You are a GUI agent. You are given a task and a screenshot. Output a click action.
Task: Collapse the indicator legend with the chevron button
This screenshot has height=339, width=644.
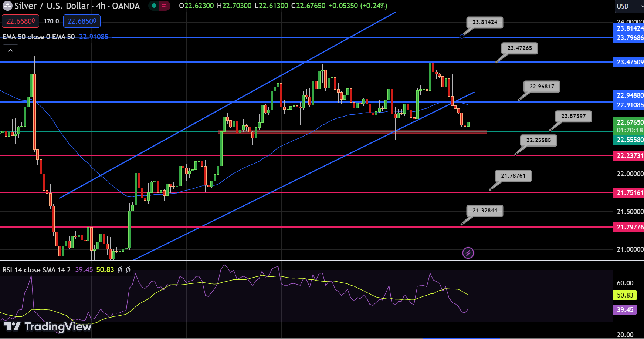coord(10,50)
